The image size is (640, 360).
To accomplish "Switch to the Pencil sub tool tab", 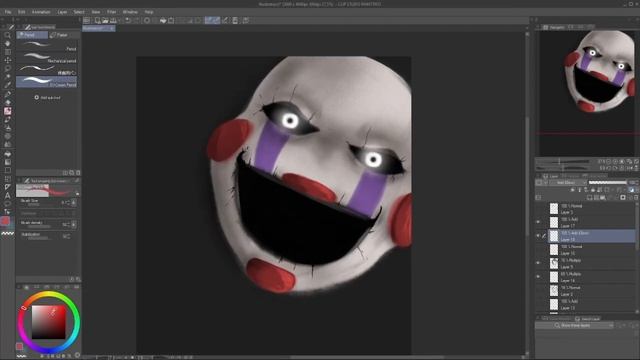I will 32,35.
